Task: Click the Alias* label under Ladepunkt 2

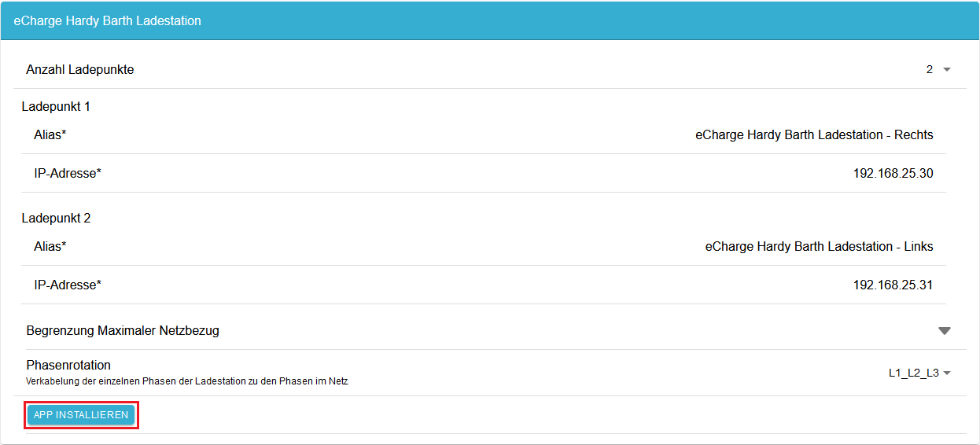Action: (50, 247)
